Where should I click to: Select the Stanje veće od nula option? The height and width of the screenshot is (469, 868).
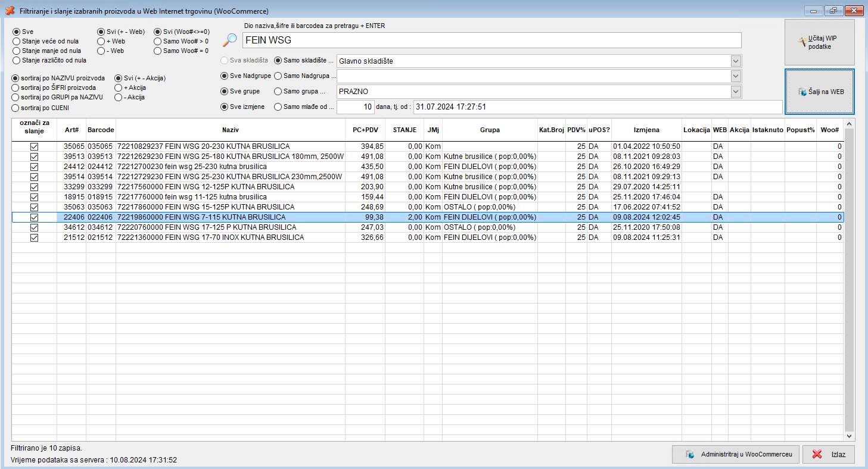16,42
